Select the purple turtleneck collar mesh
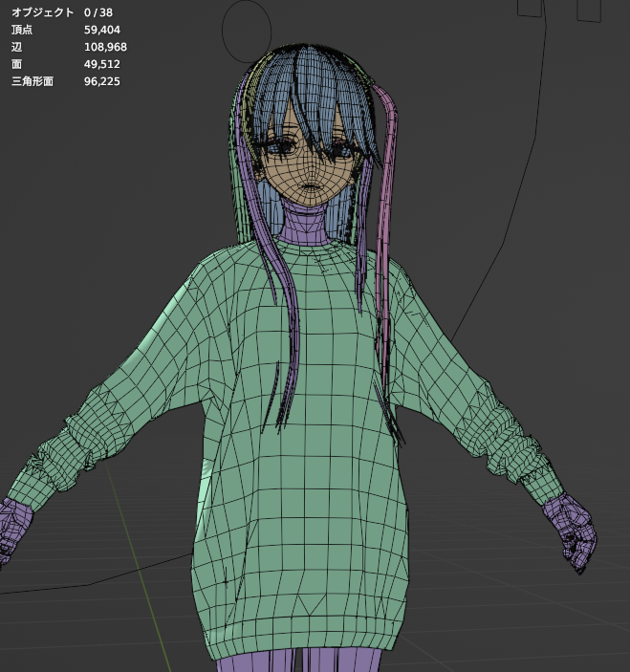 point(305,223)
